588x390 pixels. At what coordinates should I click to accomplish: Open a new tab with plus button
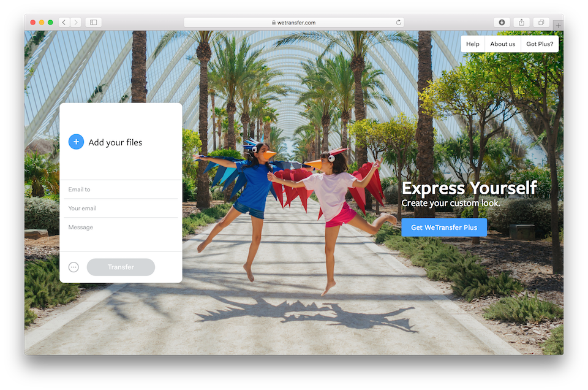tap(558, 26)
